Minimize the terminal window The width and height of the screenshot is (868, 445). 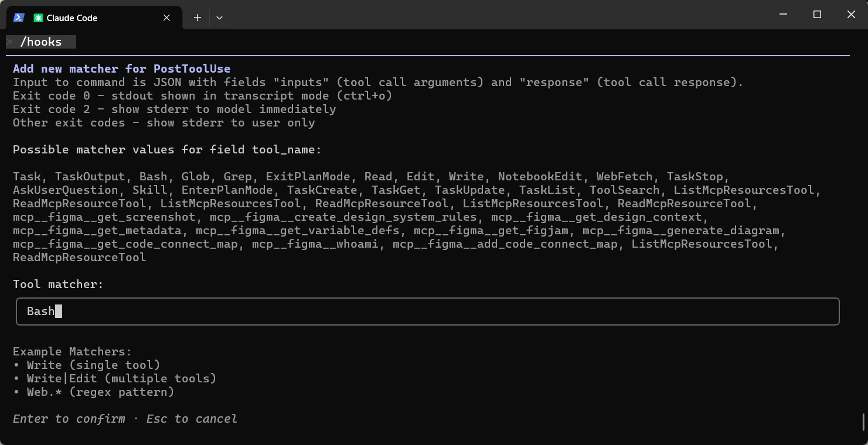[x=783, y=15]
